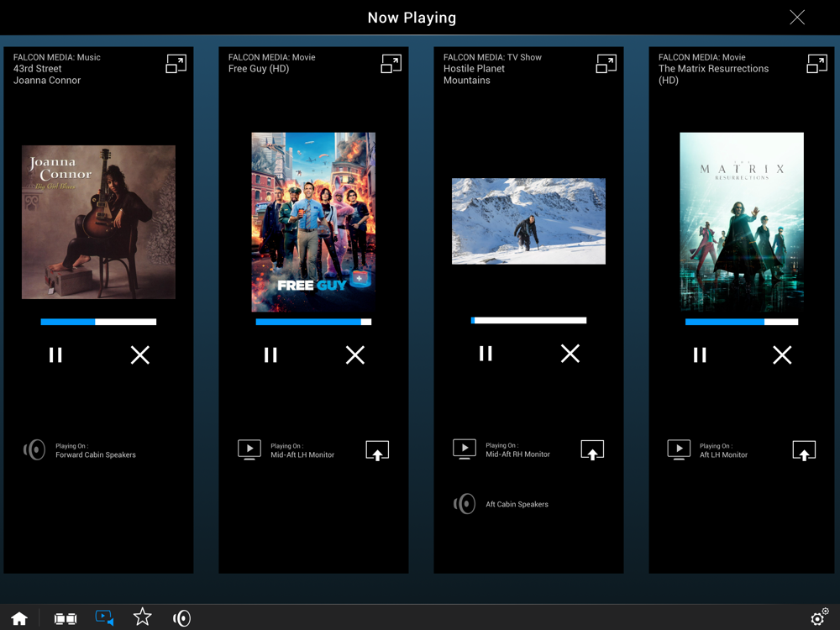Send Free Guy to another monitor
The width and height of the screenshot is (840, 630).
(x=377, y=450)
